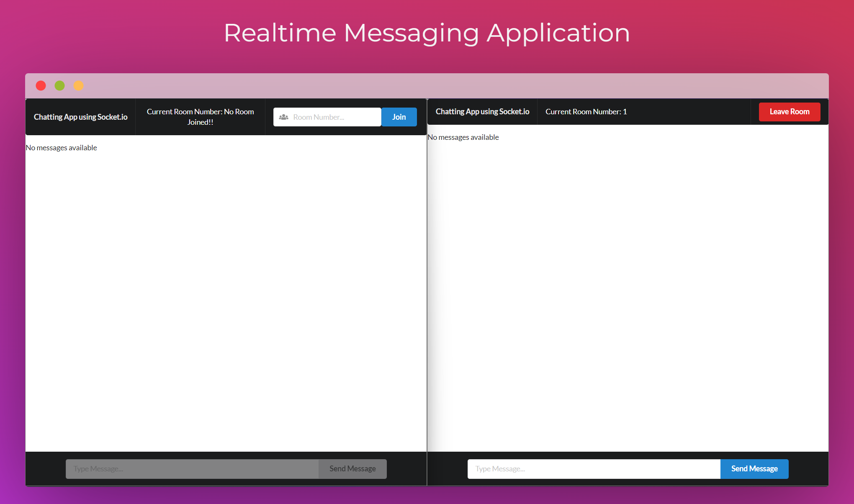
Task: Click the users group icon in room field
Action: tap(283, 117)
